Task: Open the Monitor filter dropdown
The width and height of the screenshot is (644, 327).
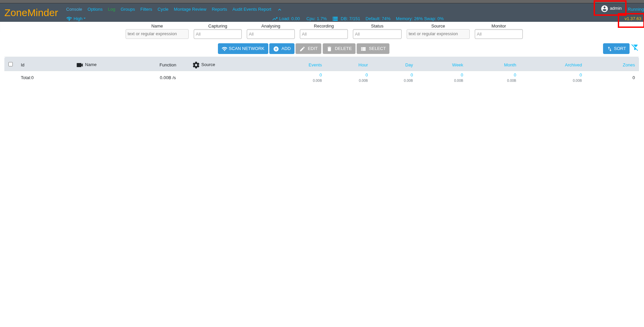Action: 499,34
